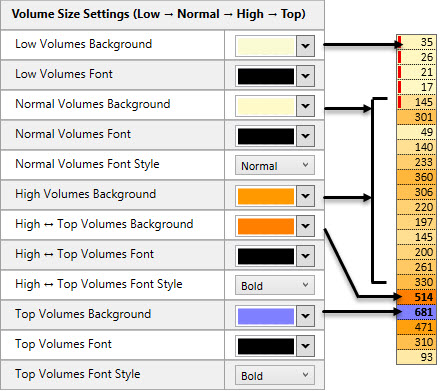Viewport: 447px width, 391px height.
Task: Click the Top Volumes Font black swatch
Action: (x=266, y=346)
